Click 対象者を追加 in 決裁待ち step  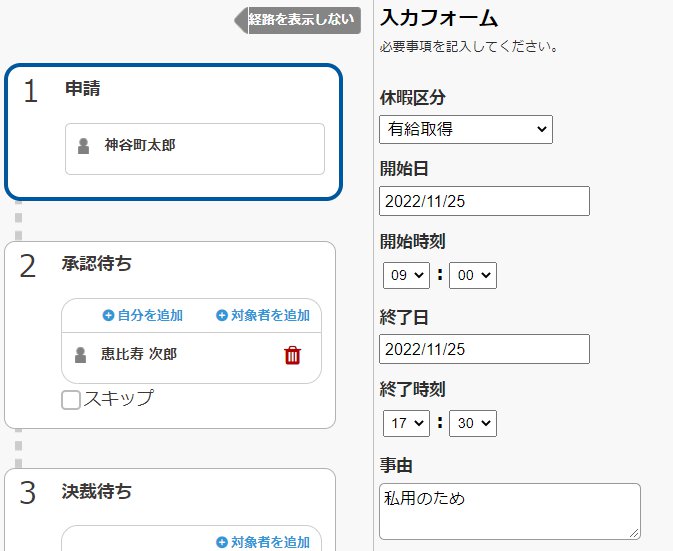(x=263, y=542)
